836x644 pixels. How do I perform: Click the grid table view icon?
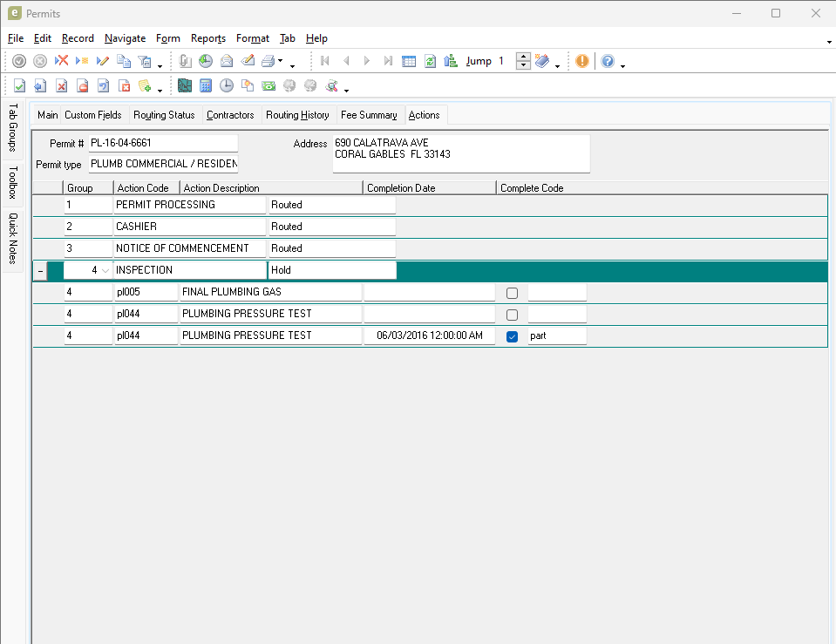coord(409,61)
